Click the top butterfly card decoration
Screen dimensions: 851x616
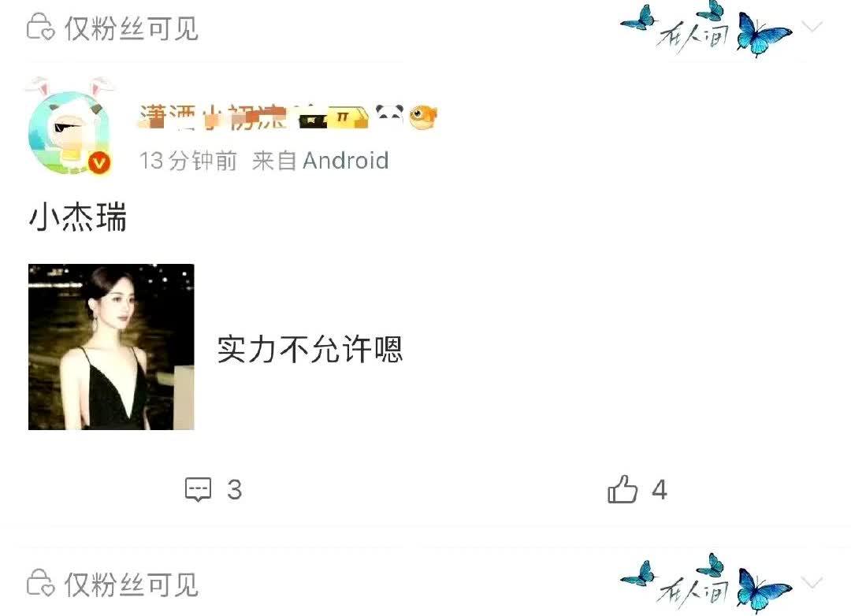(705, 28)
